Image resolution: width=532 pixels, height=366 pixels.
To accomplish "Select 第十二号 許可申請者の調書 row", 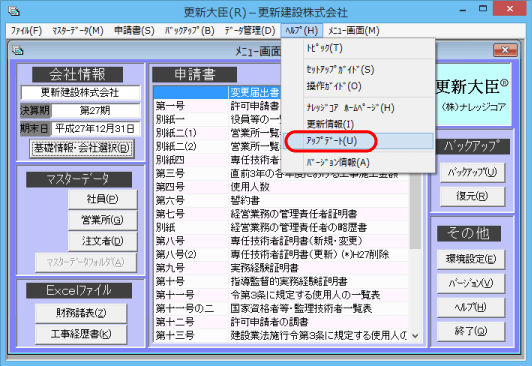I will pyautogui.click(x=282, y=322).
